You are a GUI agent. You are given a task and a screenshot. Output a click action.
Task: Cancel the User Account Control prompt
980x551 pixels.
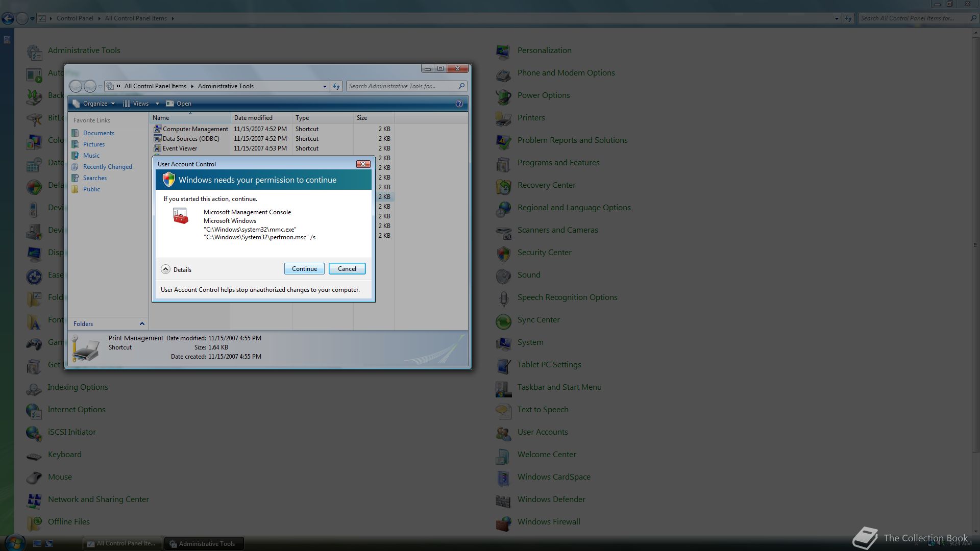pos(347,269)
